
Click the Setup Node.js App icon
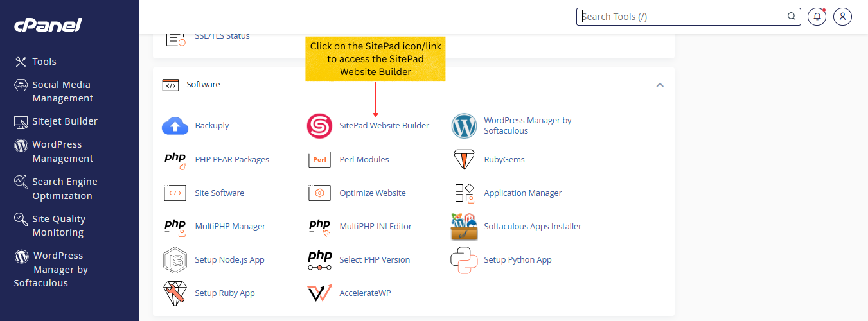[175, 259]
